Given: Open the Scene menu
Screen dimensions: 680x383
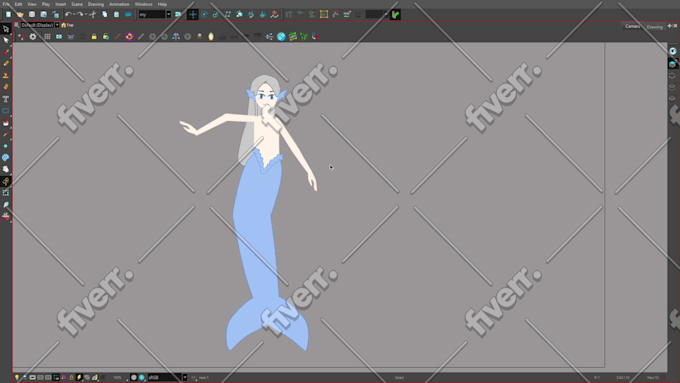Looking at the screenshot, I should (x=77, y=4).
